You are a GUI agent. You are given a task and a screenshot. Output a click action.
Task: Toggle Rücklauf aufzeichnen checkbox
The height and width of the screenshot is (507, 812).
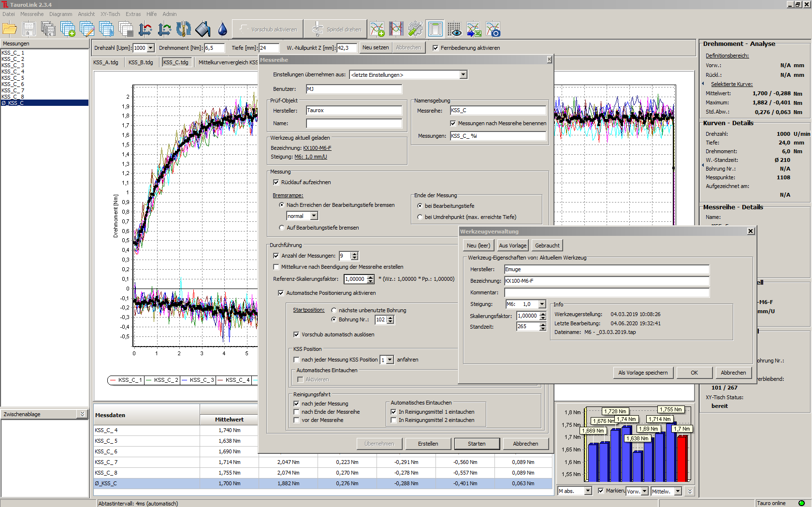click(276, 182)
